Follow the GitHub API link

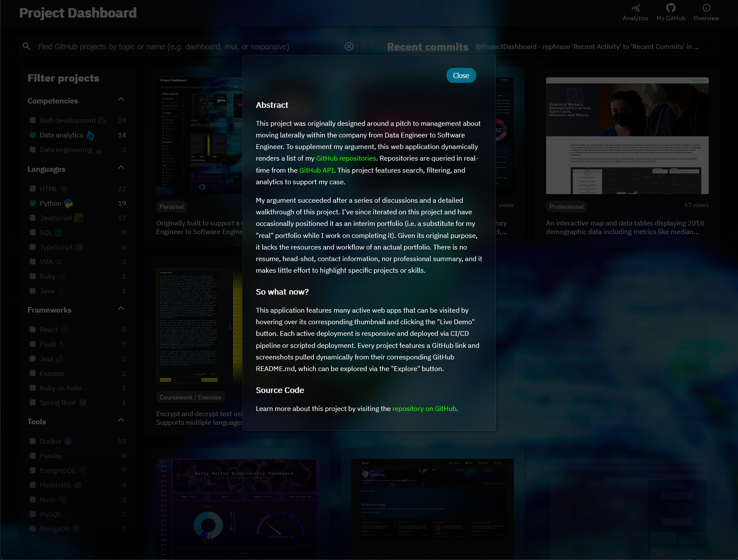[x=316, y=170]
